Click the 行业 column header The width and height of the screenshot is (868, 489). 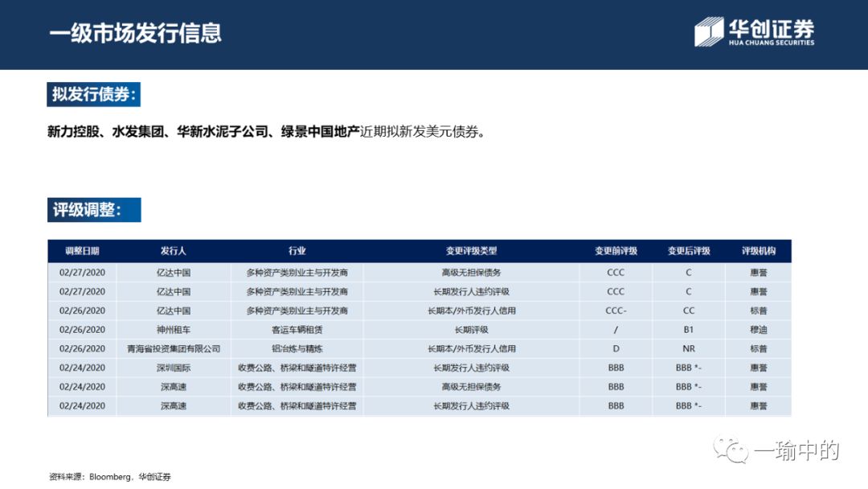click(297, 251)
